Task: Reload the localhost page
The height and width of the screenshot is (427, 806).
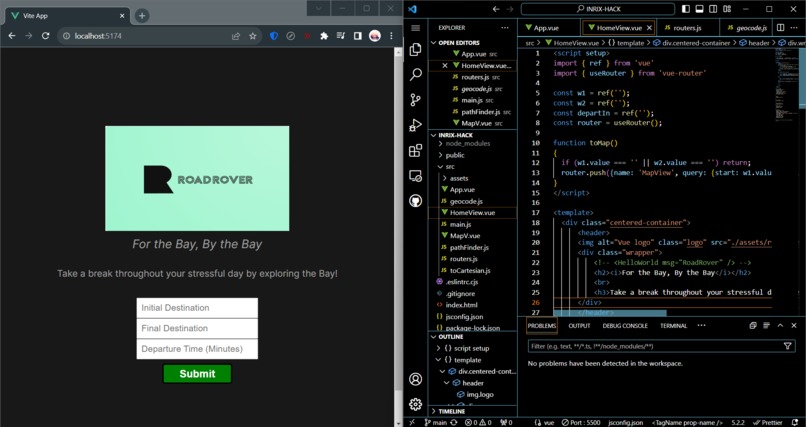Action: pyautogui.click(x=45, y=36)
